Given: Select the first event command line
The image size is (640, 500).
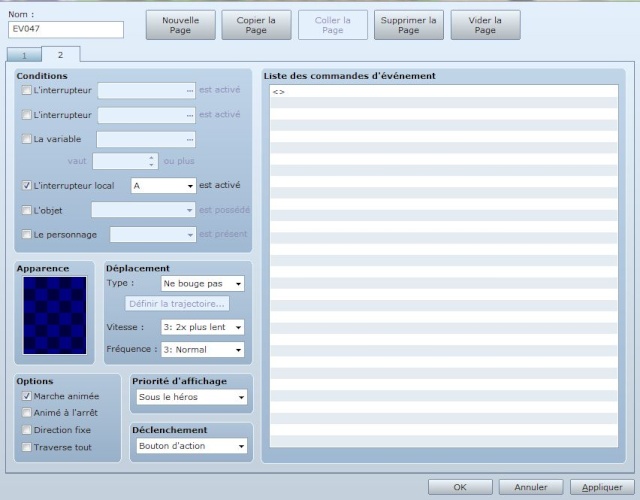Looking at the screenshot, I should click(444, 92).
